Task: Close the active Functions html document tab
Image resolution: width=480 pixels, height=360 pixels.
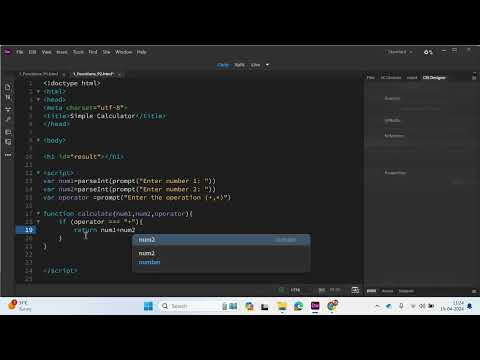Action: [x=119, y=74]
